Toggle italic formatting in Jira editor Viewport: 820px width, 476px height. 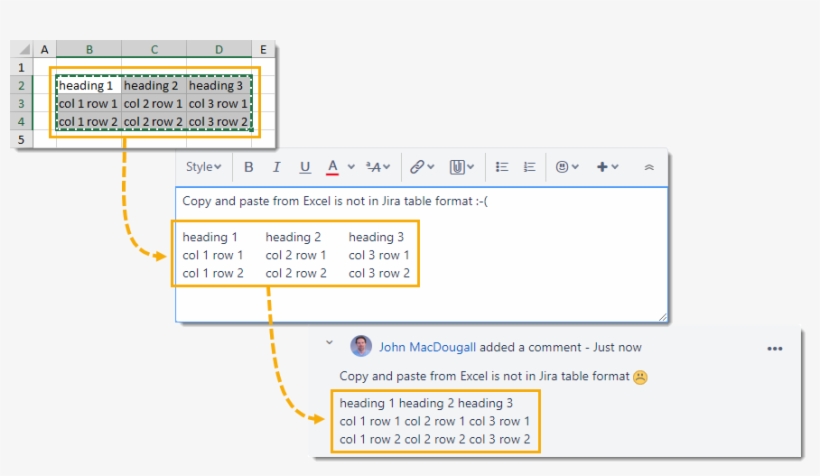[276, 167]
